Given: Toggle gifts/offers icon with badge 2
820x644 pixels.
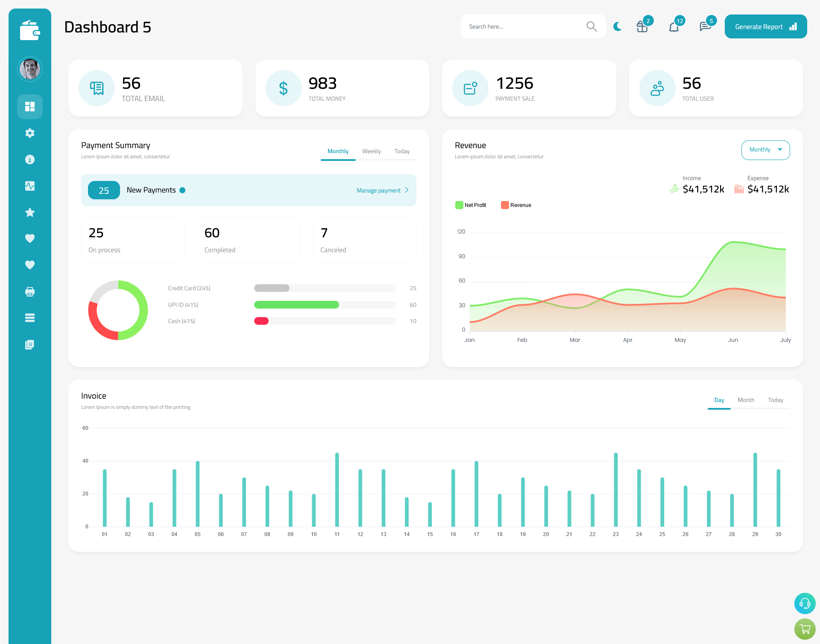Looking at the screenshot, I should click(x=641, y=26).
